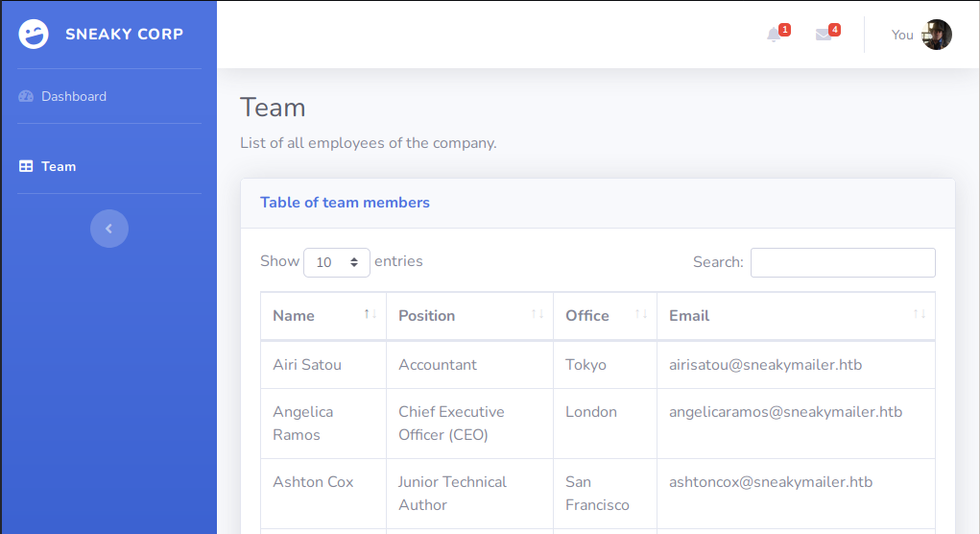Click the airisatou@sneakymailer.htb email cell
980x534 pixels.
765,365
